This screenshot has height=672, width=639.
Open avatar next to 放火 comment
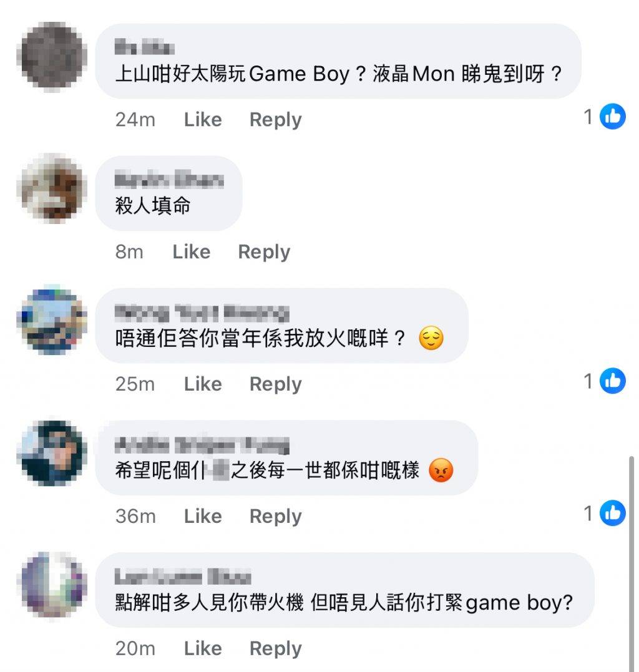[51, 320]
